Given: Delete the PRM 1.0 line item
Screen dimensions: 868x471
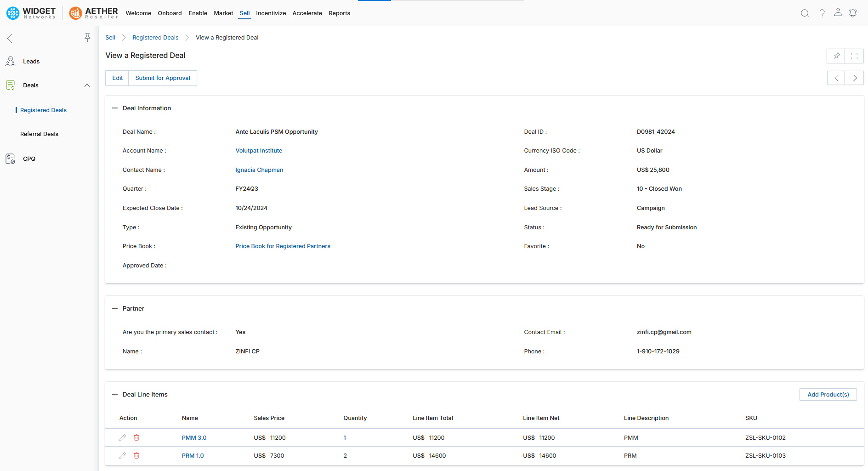Looking at the screenshot, I should pos(136,456).
